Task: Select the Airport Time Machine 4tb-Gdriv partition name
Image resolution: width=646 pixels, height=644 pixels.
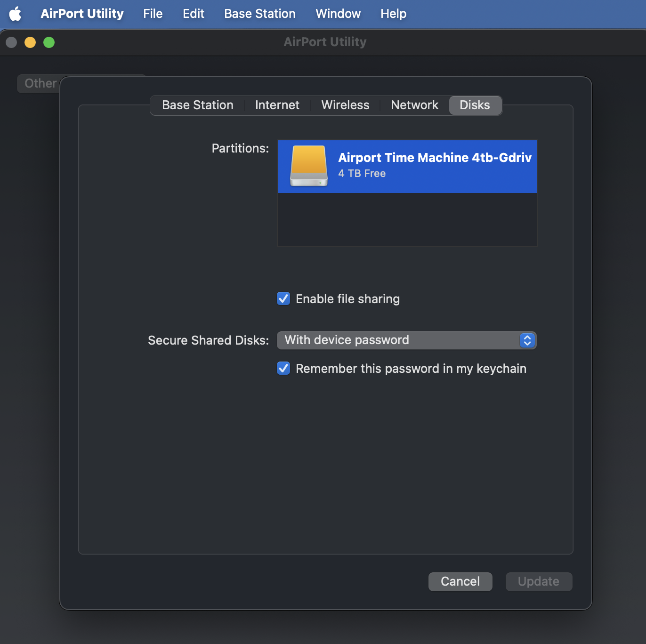Action: [435, 157]
